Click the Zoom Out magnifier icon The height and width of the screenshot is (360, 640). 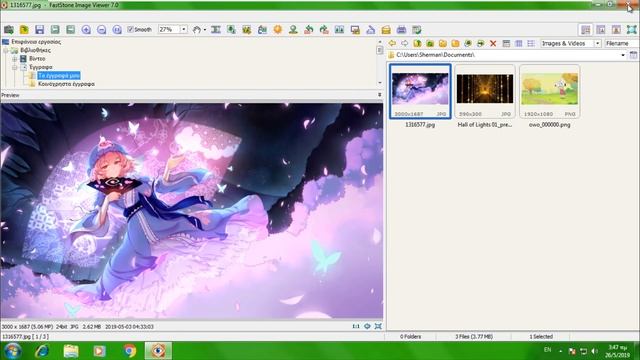coord(102,30)
